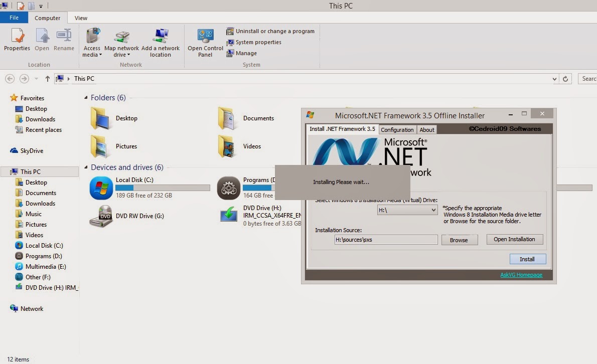Switch to the View ribbon tab

[x=81, y=18]
